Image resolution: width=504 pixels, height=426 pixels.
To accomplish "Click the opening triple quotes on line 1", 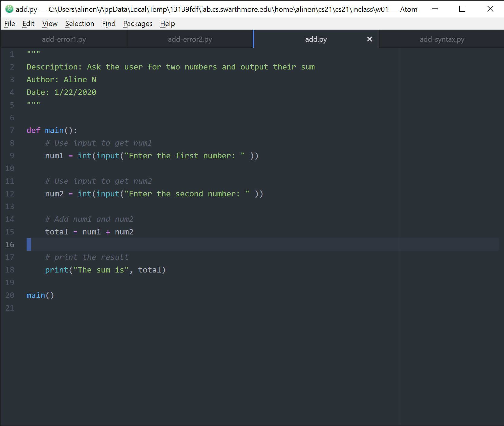I will pyautogui.click(x=33, y=53).
